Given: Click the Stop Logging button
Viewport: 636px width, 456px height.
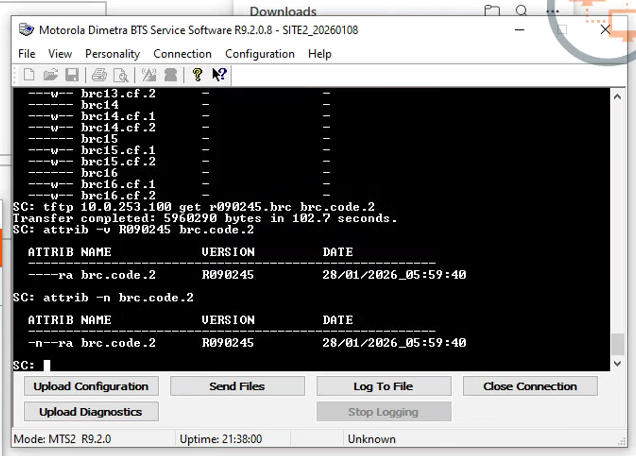Looking at the screenshot, I should tap(384, 412).
